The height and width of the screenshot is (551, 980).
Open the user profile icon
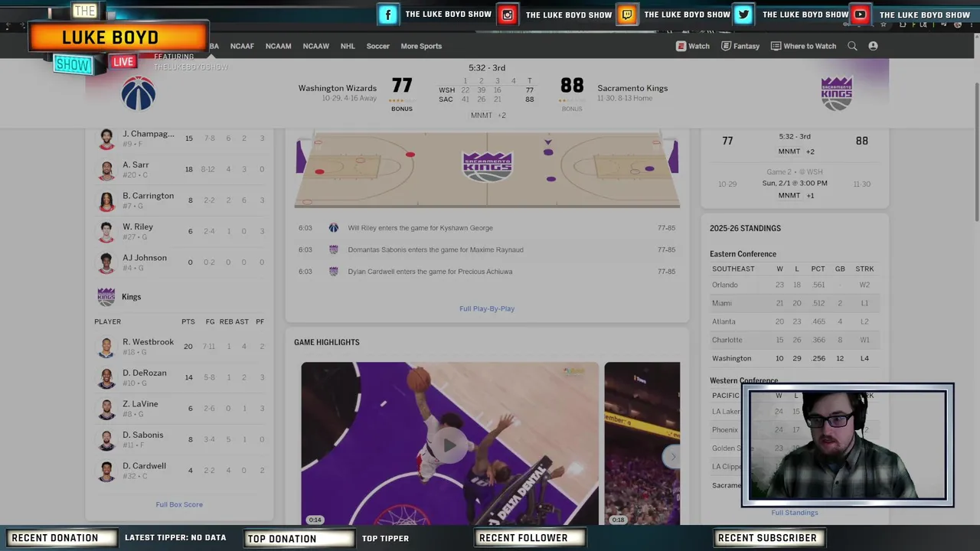tap(873, 46)
